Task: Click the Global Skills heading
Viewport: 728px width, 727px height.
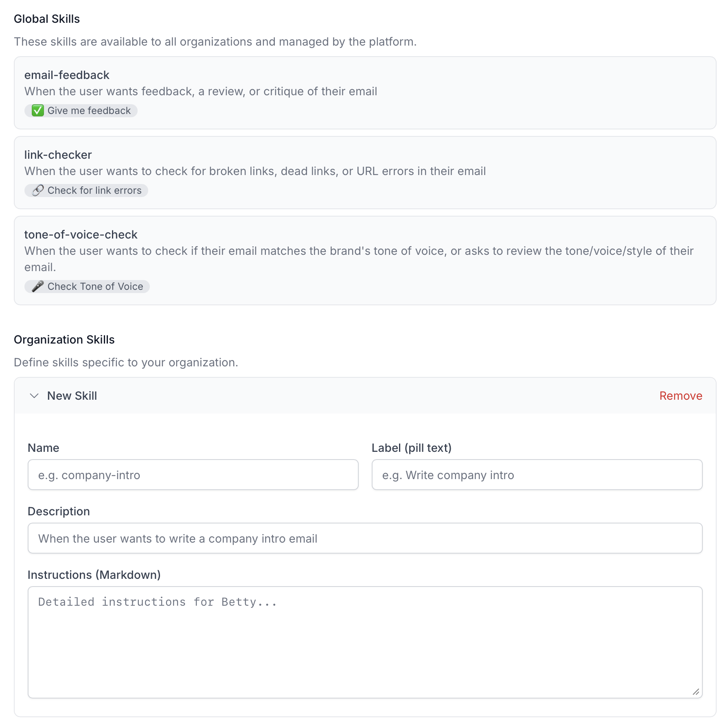Action: click(x=47, y=19)
